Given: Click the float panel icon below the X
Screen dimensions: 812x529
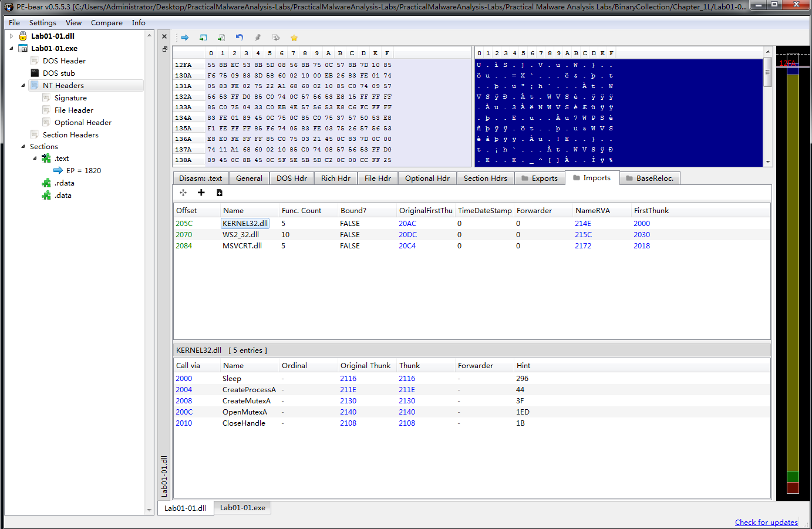Looking at the screenshot, I should pos(164,49).
